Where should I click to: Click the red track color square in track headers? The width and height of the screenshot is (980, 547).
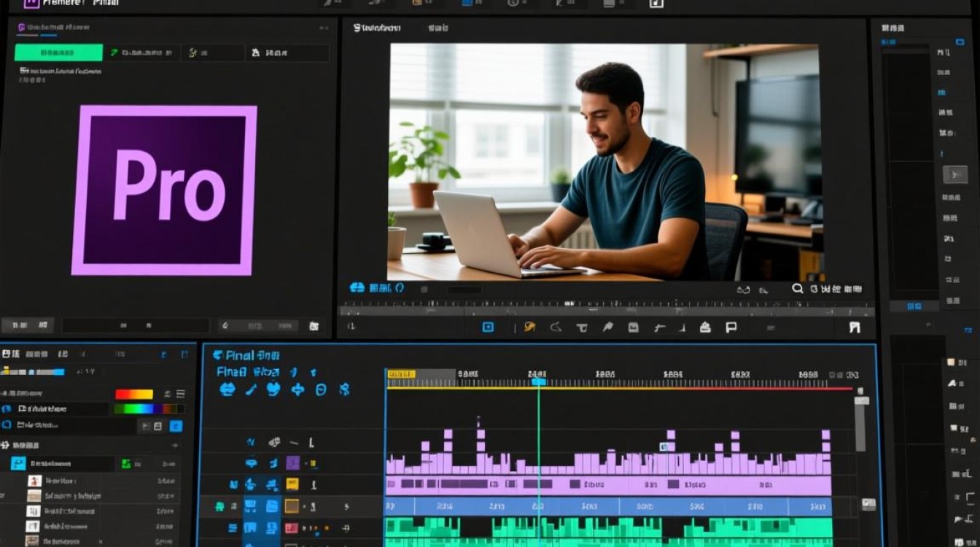[x=292, y=527]
